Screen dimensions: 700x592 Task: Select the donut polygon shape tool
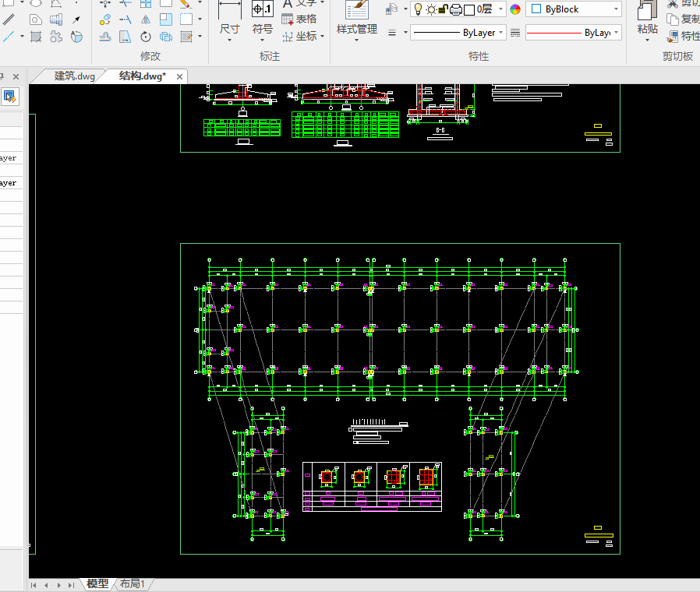(x=36, y=19)
